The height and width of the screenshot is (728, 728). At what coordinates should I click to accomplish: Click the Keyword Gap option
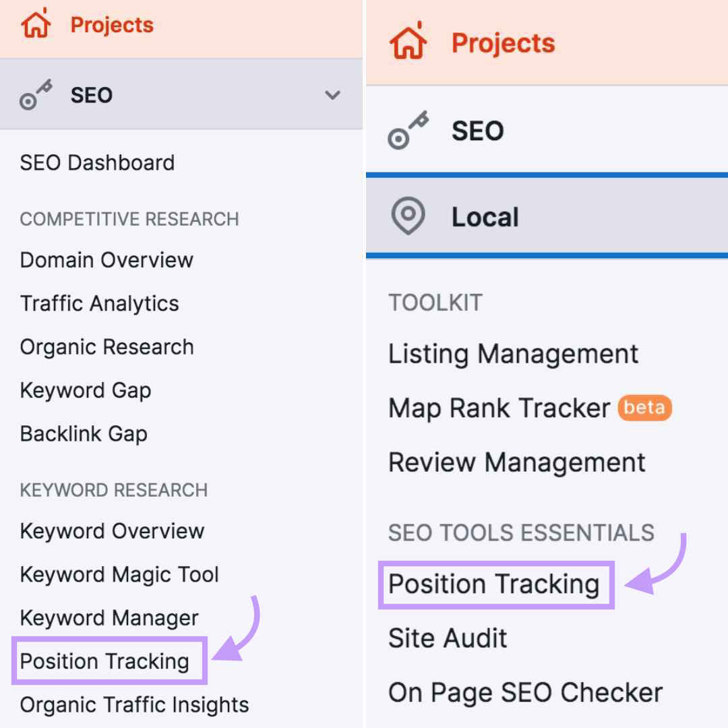[x=85, y=390]
